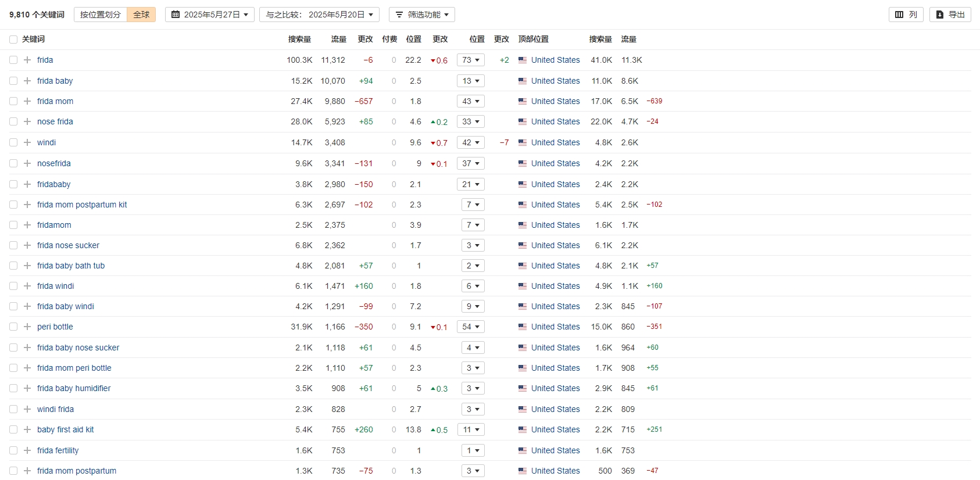This screenshot has height=480, width=980.
Task: Open the filter features dropdown
Action: click(x=422, y=15)
